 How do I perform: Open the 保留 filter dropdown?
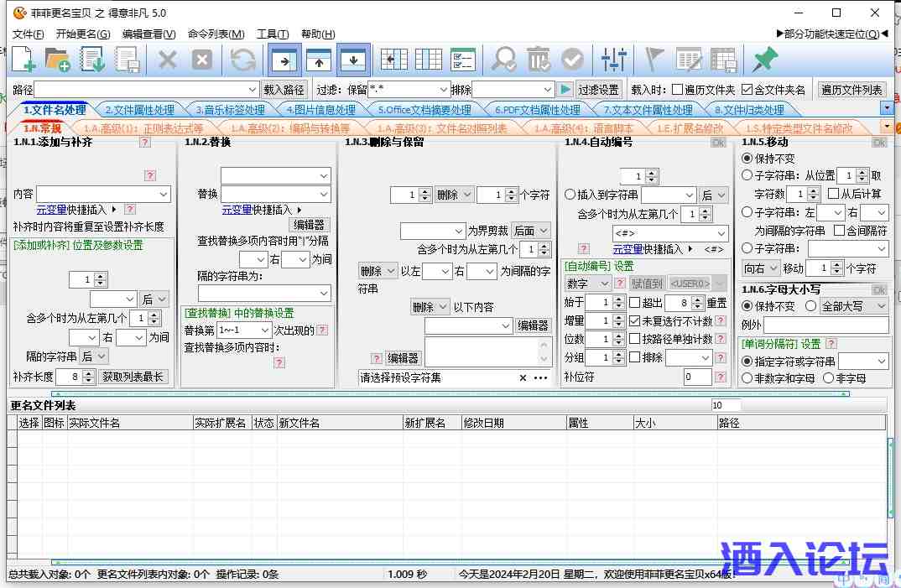pyautogui.click(x=445, y=89)
